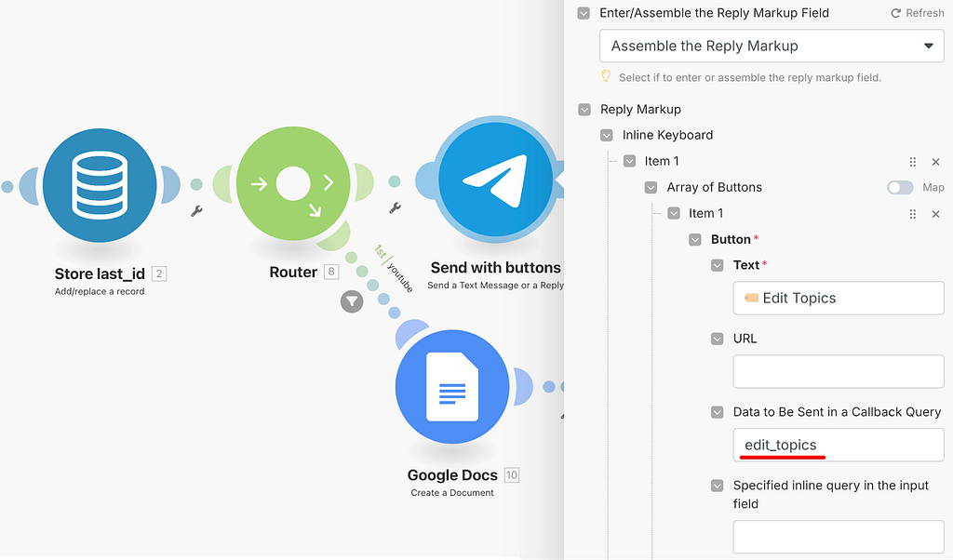Collapse the Array of Buttons section
The height and width of the screenshot is (560, 953).
point(651,187)
